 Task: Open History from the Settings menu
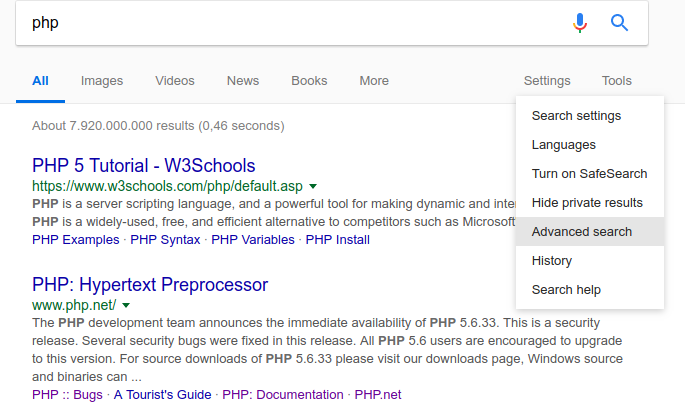590,260
